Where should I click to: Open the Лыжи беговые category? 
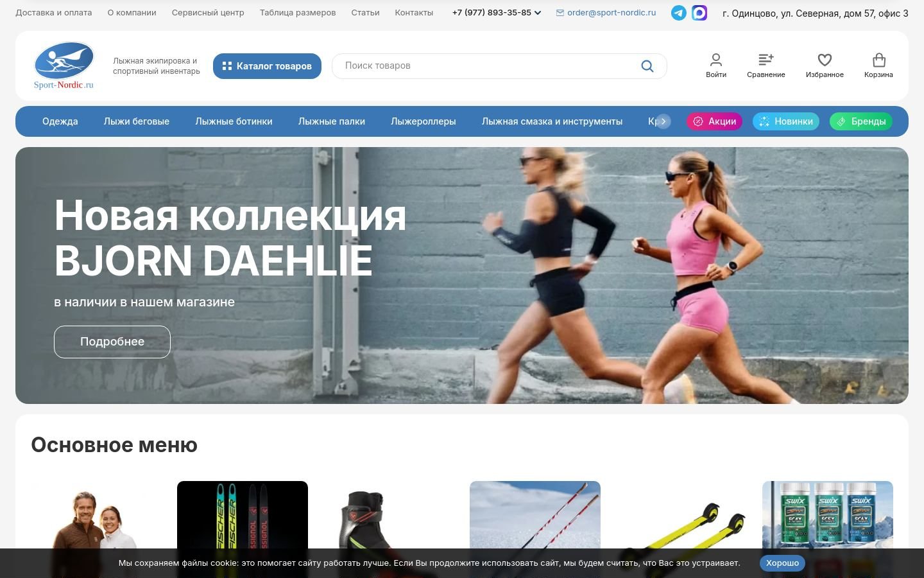pos(137,121)
